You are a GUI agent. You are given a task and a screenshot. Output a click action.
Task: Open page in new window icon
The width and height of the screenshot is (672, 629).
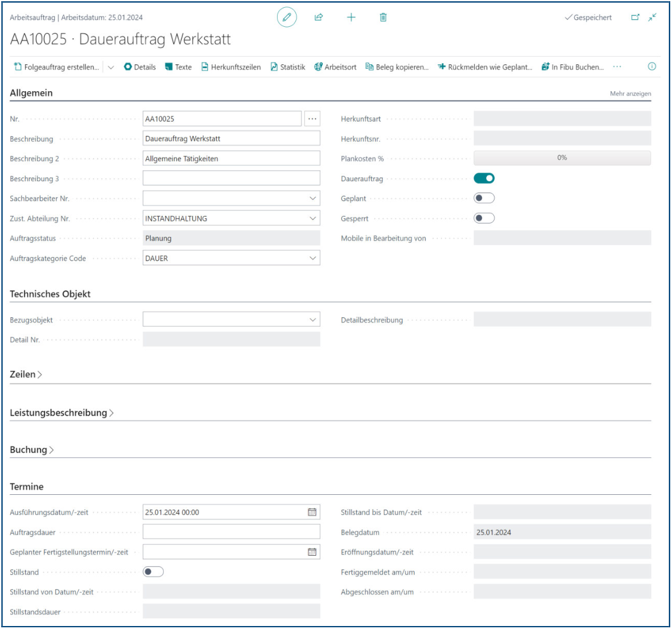(635, 17)
